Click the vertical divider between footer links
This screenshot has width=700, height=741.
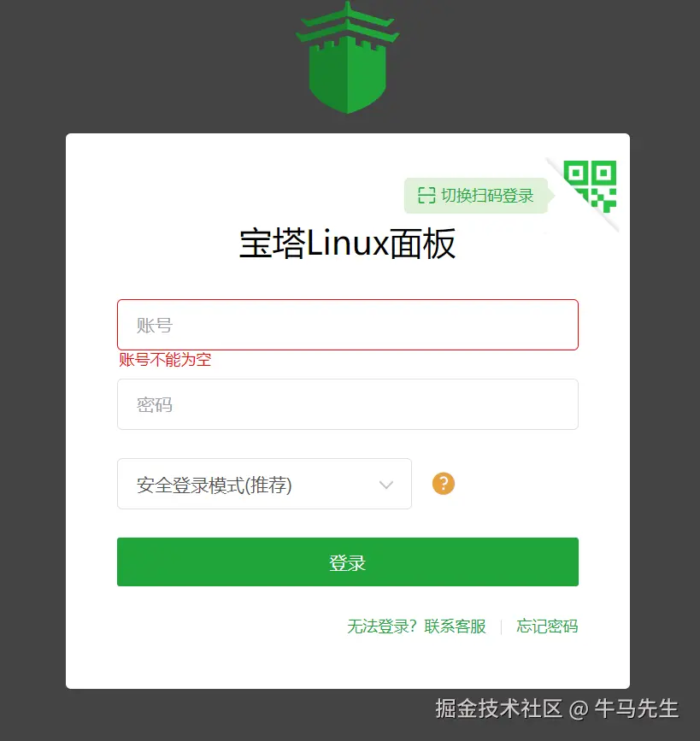[x=501, y=627]
